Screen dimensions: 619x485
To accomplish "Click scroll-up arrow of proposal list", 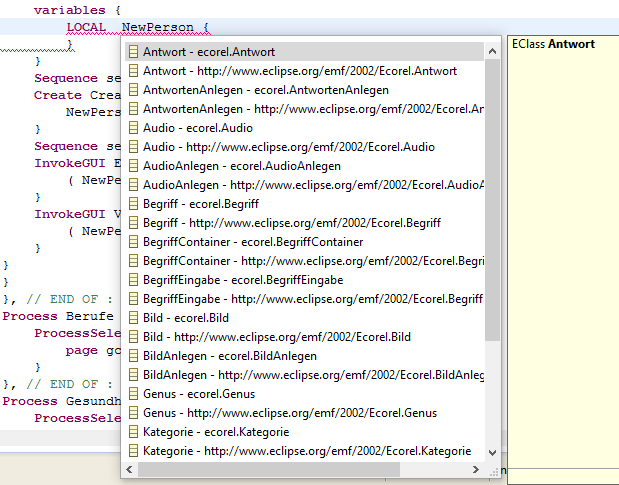I will click(492, 51).
